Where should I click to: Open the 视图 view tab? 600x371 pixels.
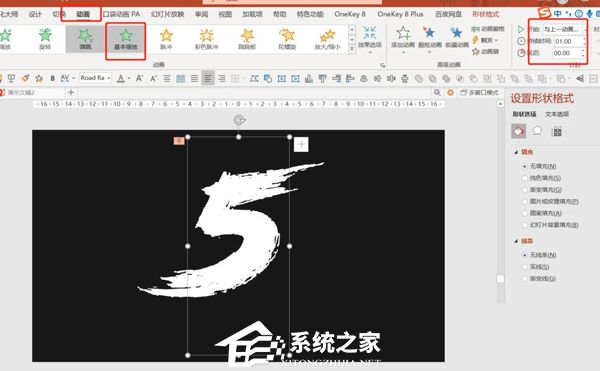pyautogui.click(x=225, y=14)
